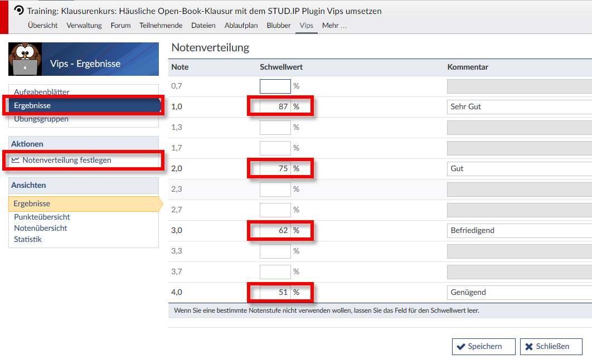The height and width of the screenshot is (364, 592).
Task: Click Notenverteilung festlegen action
Action: tap(66, 160)
